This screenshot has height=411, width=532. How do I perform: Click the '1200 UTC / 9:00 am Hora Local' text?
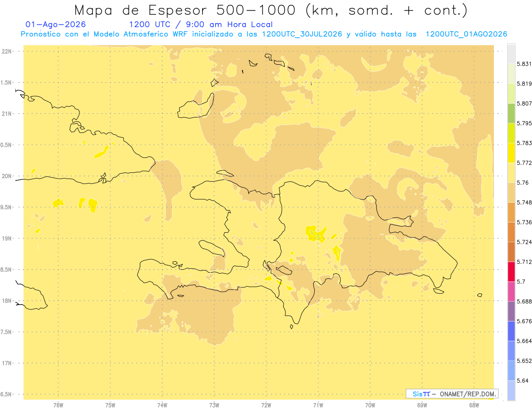tap(201, 24)
